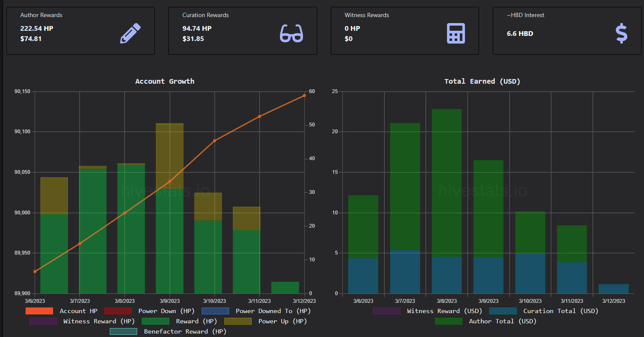Click the 6.6 HBD interest value

coord(520,33)
